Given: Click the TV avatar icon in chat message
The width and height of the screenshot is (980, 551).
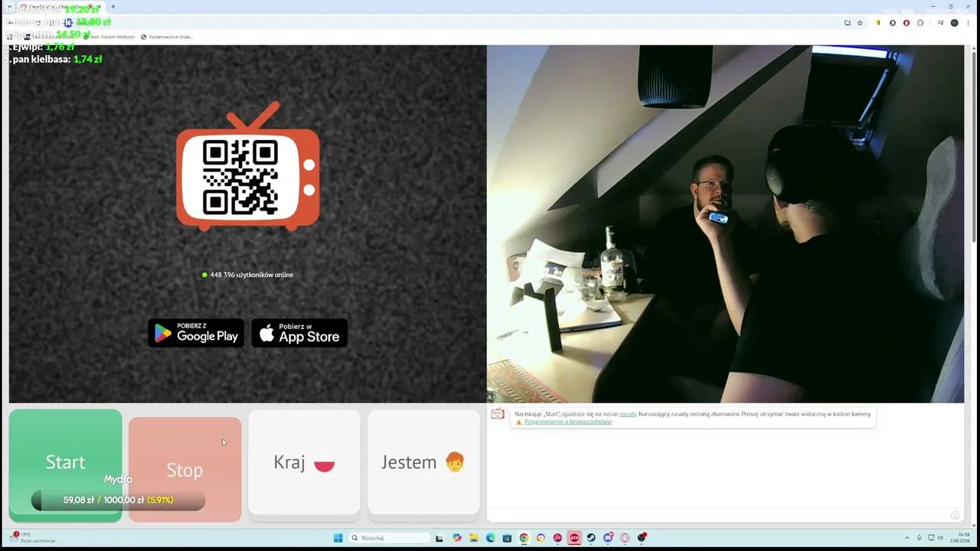Looking at the screenshot, I should (498, 414).
